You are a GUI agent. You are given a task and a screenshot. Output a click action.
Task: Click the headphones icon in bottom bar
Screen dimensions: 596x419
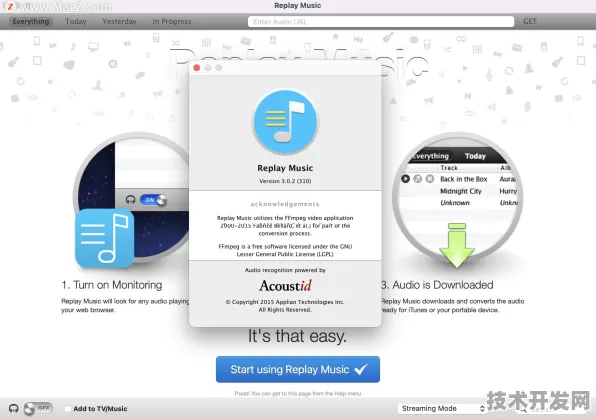13,409
